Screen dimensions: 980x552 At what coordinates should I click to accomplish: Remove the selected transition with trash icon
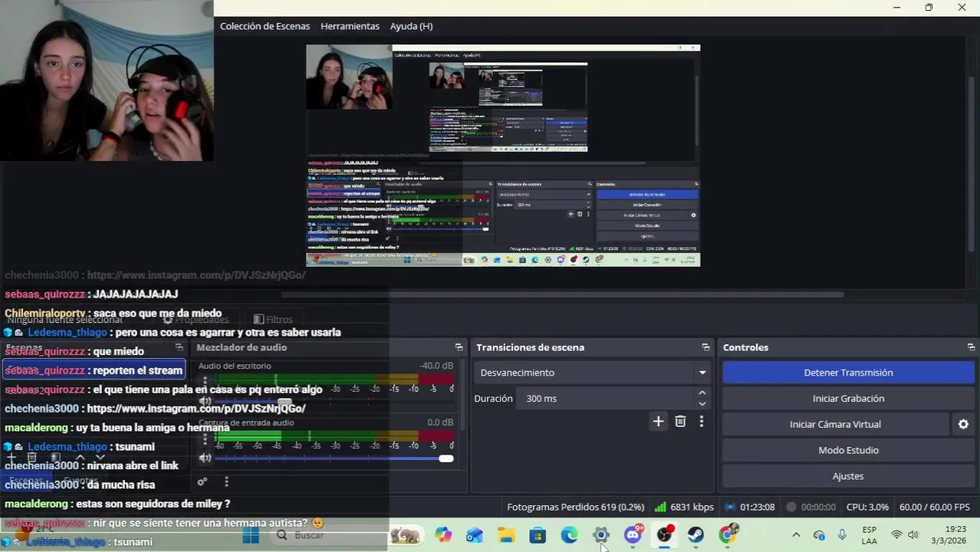680,421
